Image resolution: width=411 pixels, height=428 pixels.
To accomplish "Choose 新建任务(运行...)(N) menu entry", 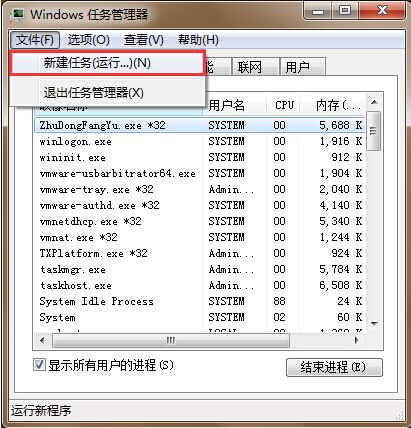I will (106, 63).
